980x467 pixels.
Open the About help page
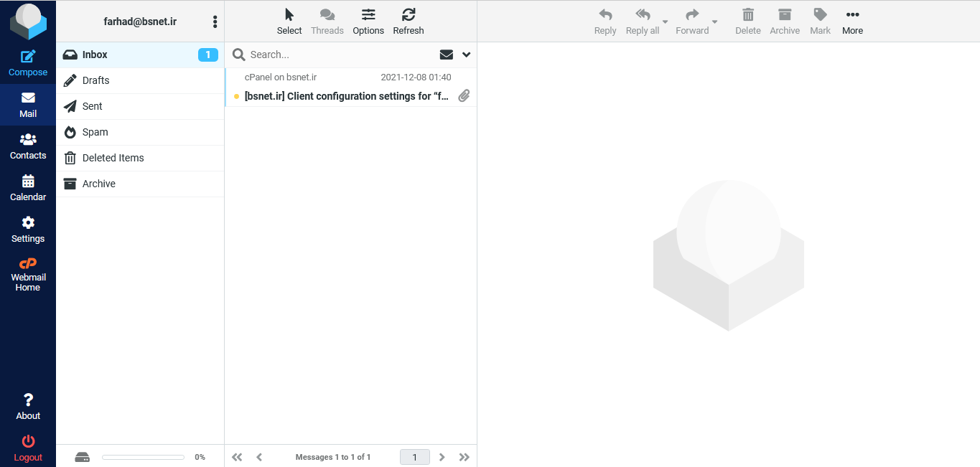[x=28, y=407]
